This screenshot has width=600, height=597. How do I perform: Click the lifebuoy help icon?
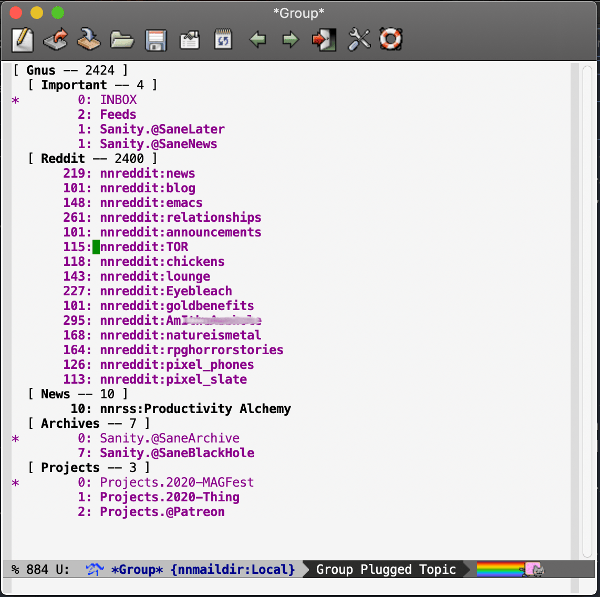(390, 40)
